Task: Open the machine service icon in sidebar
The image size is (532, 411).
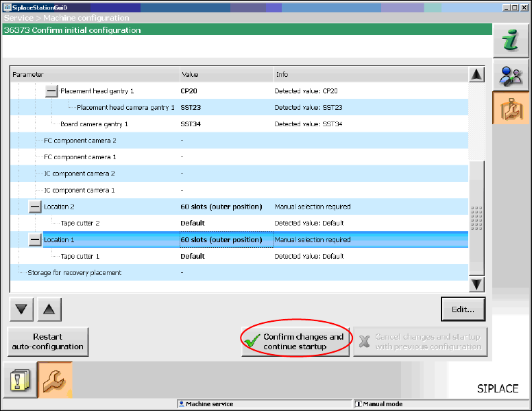Action: [x=509, y=108]
